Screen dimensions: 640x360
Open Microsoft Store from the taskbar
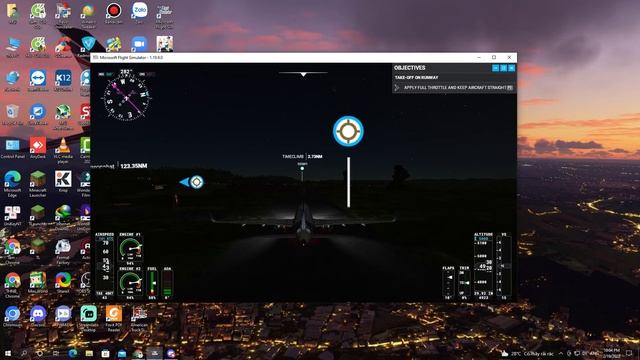105,353
